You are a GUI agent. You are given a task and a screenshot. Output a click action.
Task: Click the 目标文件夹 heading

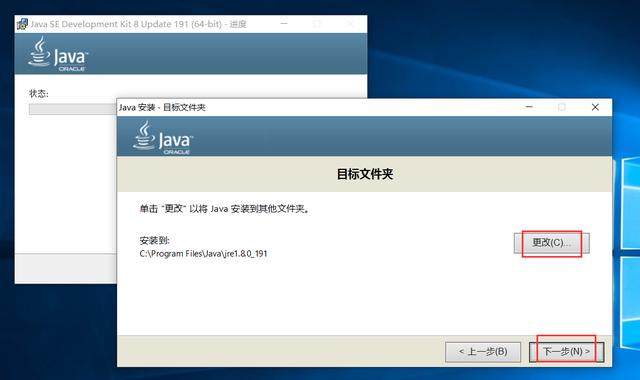coord(364,174)
